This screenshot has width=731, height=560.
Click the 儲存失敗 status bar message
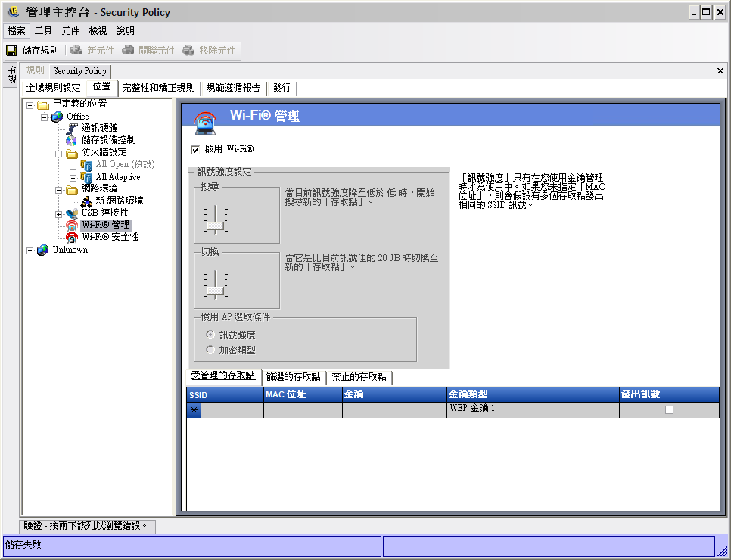tap(192, 546)
